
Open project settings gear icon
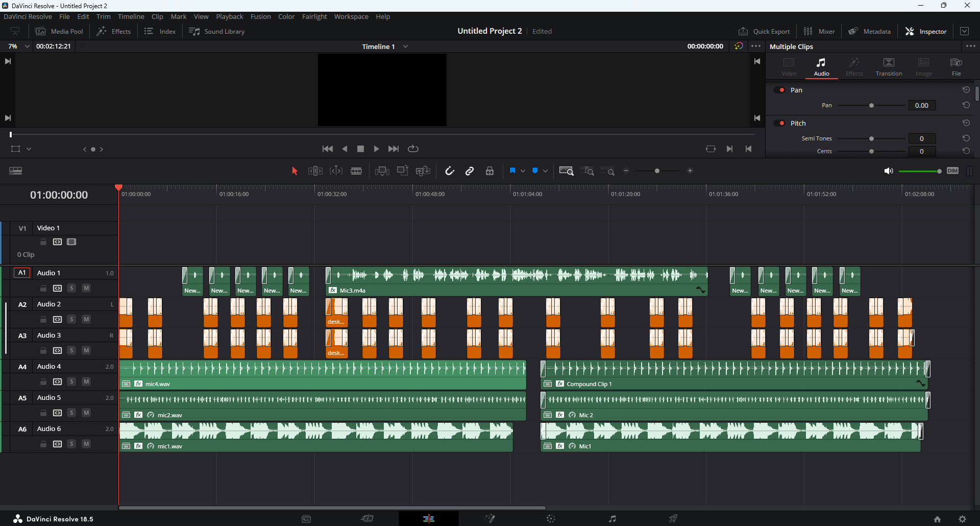[962, 519]
